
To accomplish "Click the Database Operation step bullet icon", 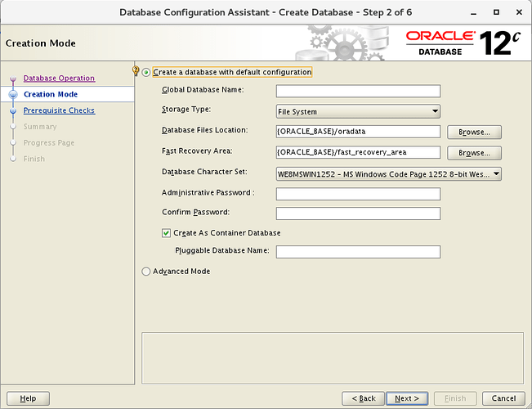I will click(13, 79).
